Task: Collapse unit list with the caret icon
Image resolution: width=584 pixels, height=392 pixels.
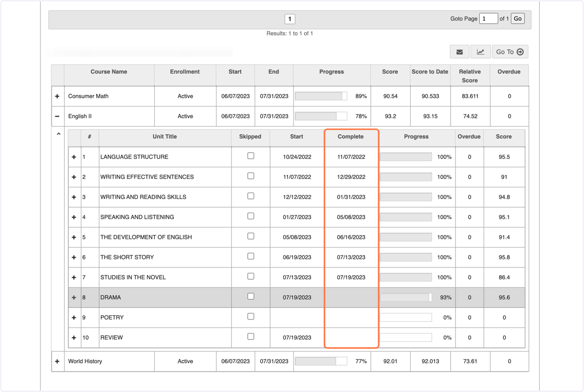Action: 59,134
